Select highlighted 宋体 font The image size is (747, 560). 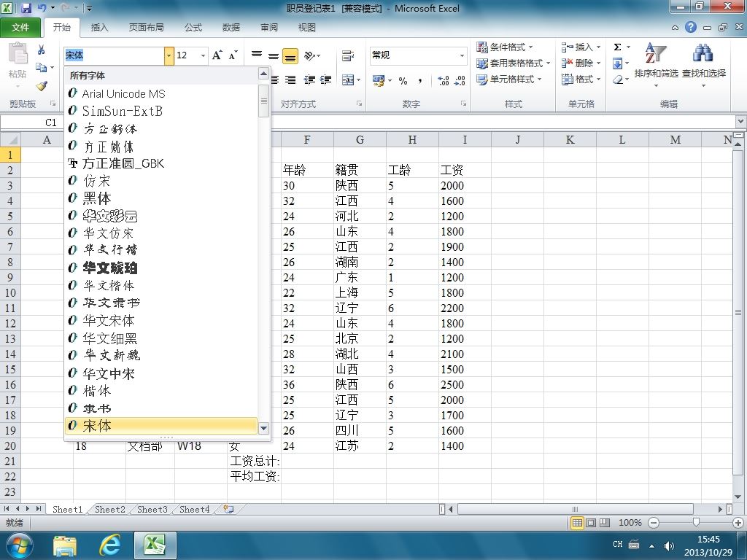tap(161, 426)
